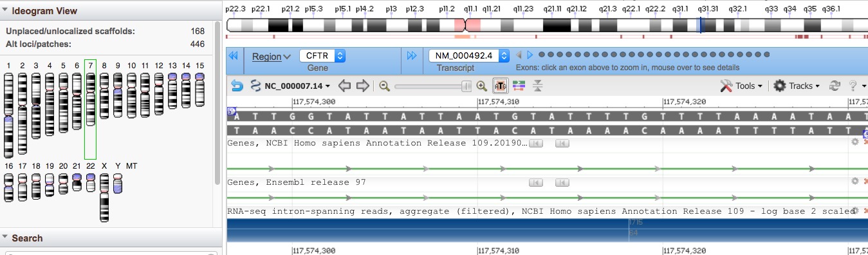Collapse the Ideogram View panel

pyautogui.click(x=6, y=11)
